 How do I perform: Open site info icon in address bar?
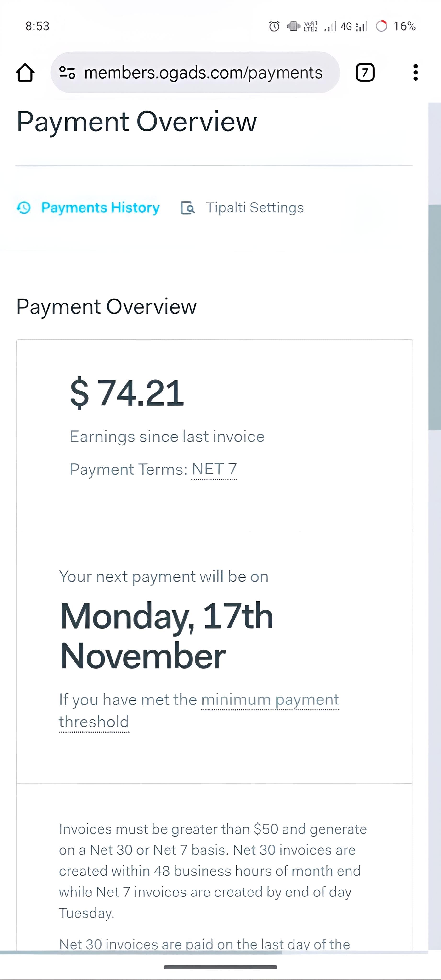pos(67,72)
